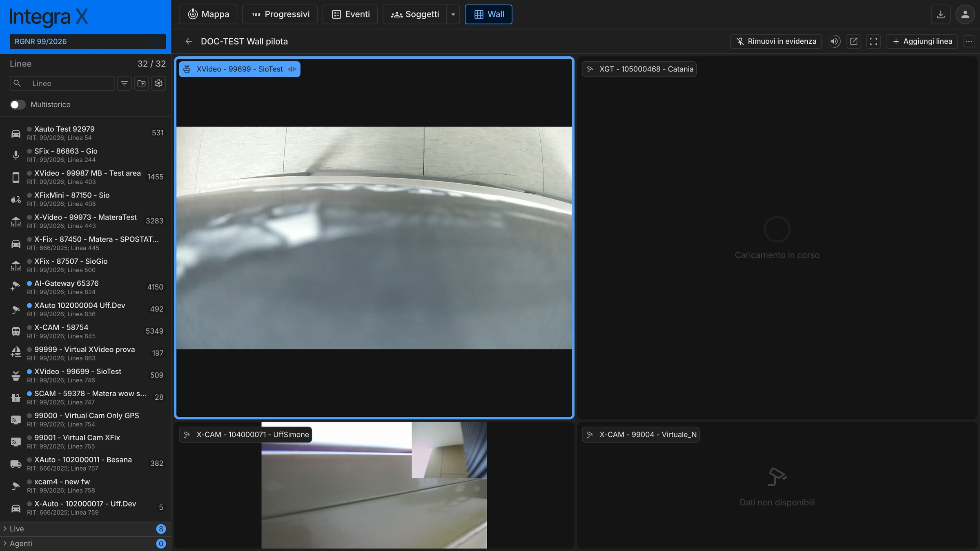980x551 pixels.
Task: Open wall in new window icon
Action: pos(854,41)
